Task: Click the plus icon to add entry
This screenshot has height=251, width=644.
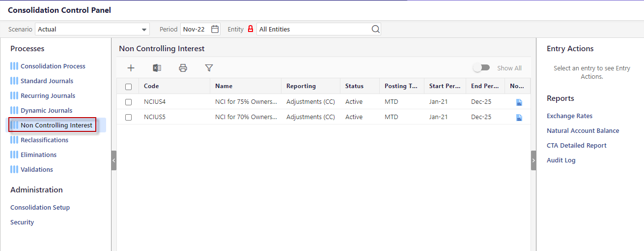Action: click(131, 68)
